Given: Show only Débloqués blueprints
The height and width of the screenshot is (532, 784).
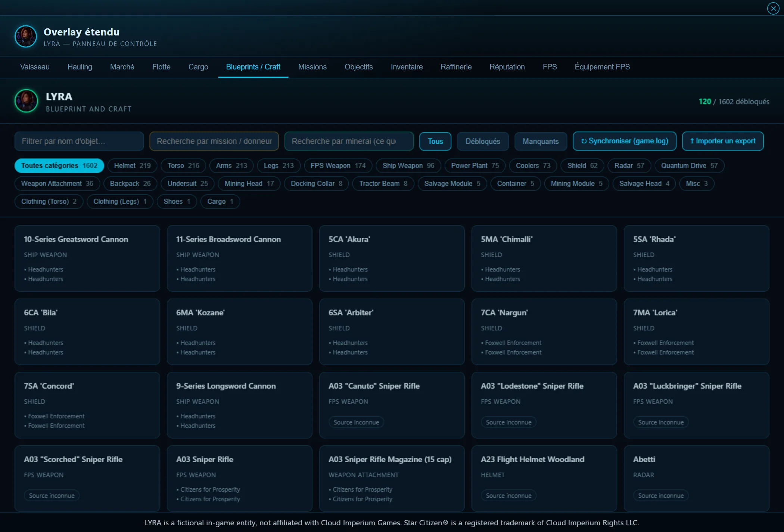Looking at the screenshot, I should coord(483,141).
